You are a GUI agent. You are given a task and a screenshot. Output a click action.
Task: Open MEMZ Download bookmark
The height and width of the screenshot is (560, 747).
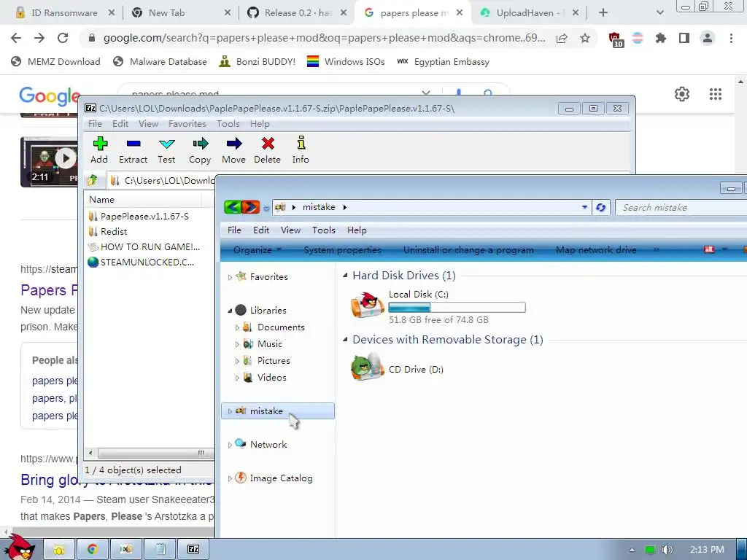click(x=55, y=61)
